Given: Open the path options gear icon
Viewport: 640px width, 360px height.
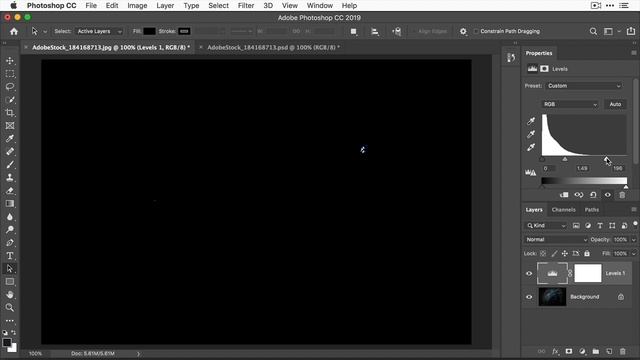Looking at the screenshot, I should [x=463, y=31].
